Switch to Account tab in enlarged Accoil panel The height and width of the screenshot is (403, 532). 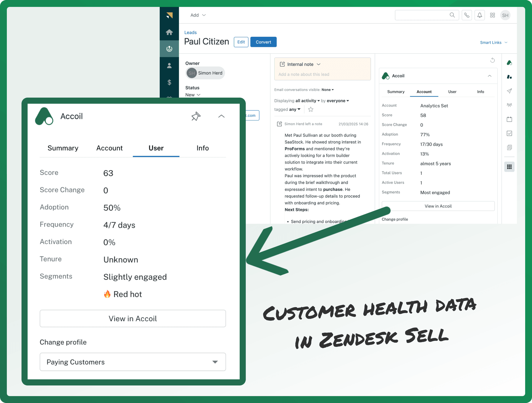point(109,148)
